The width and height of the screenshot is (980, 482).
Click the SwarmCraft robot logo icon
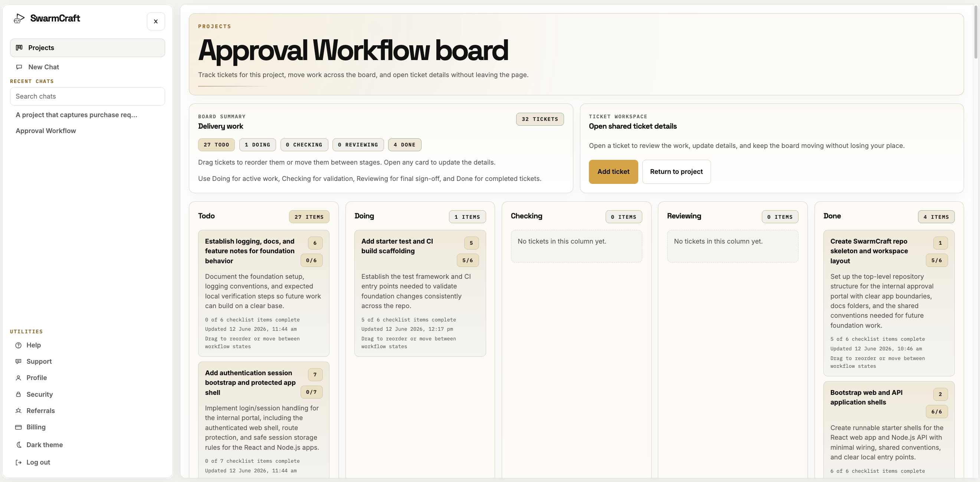click(19, 18)
